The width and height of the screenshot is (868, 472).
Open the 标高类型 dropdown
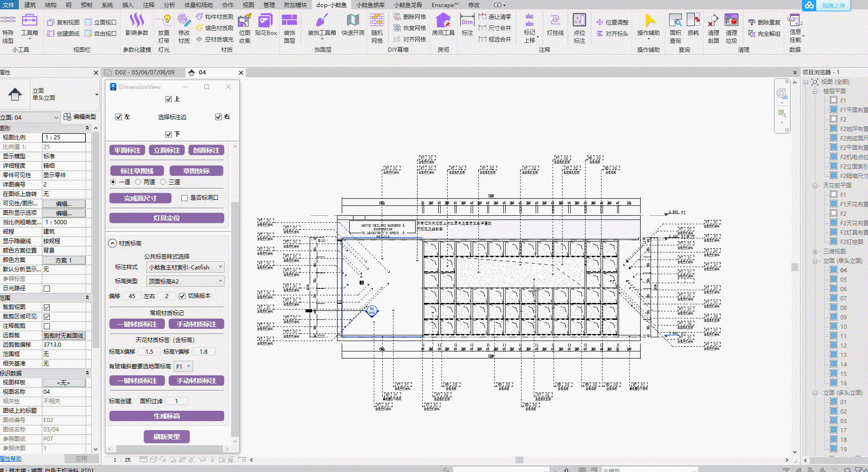185,281
